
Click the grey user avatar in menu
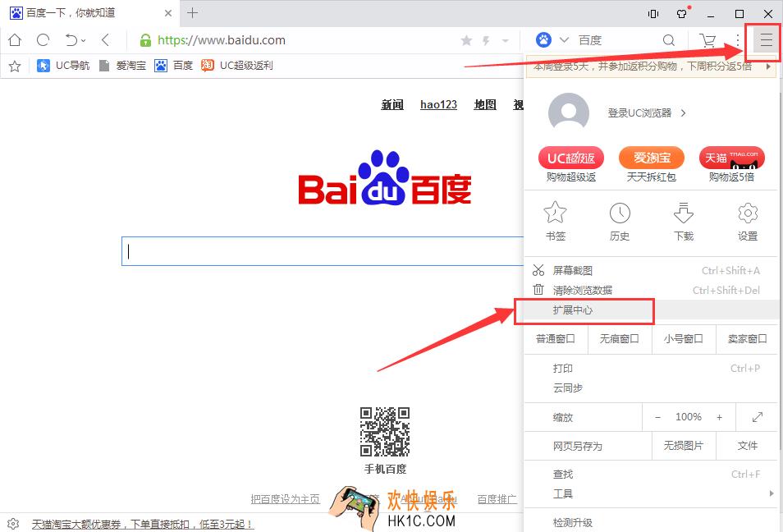569,113
